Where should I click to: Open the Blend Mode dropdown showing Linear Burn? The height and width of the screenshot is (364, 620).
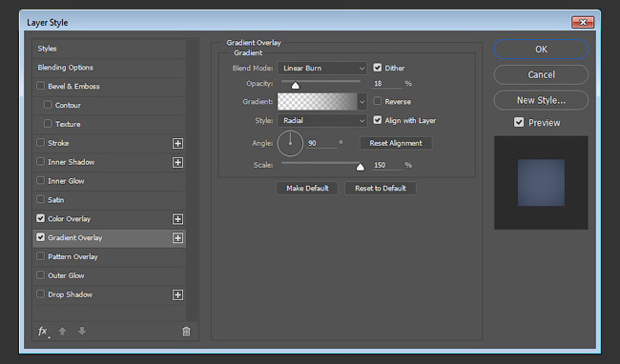(x=322, y=68)
